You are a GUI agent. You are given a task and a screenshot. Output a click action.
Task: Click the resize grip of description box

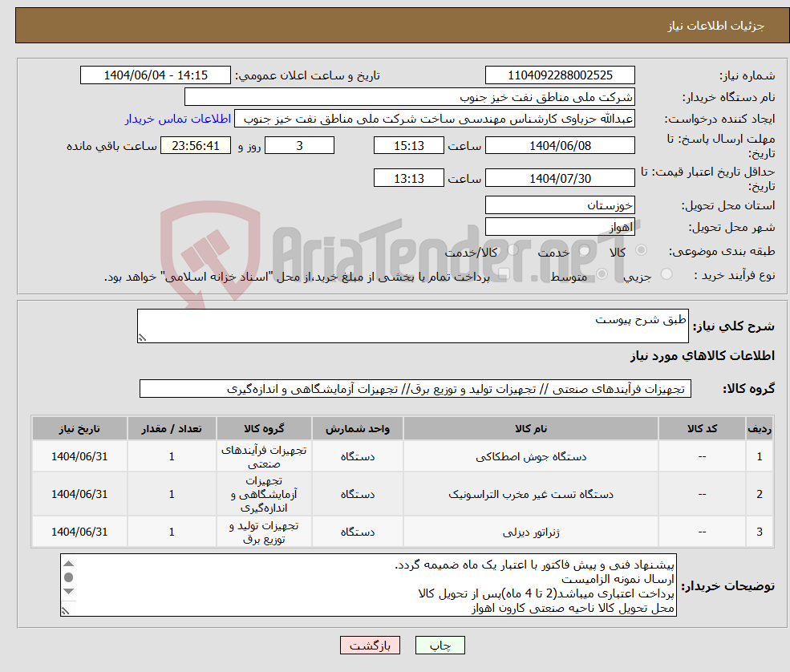(142, 338)
